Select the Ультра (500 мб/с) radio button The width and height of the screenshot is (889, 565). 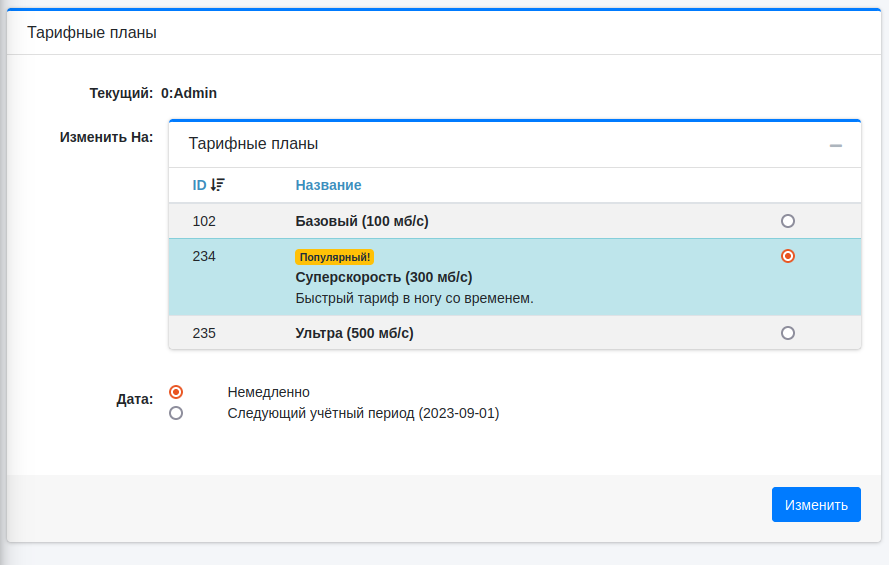[788, 333]
